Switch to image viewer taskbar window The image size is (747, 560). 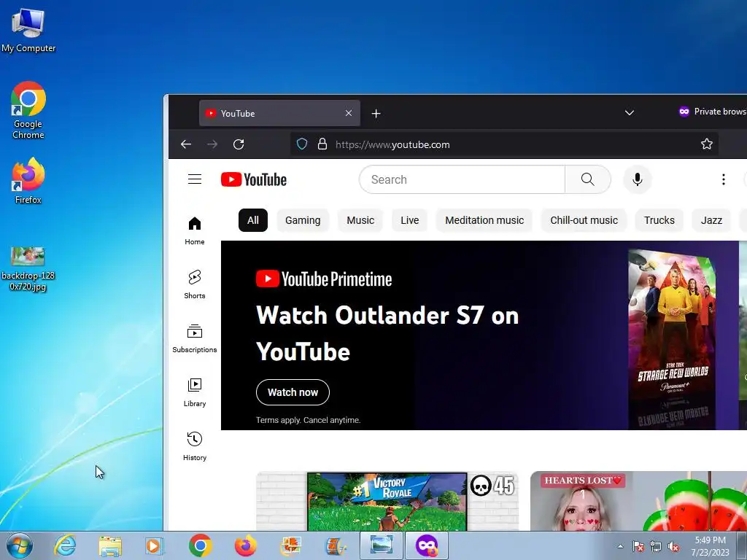coord(381,545)
